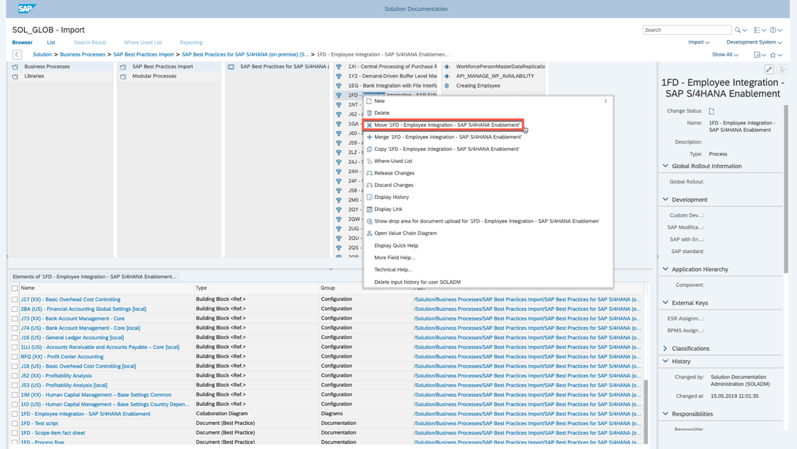Check the box for 1FD Test script
797x449 pixels.
[15, 424]
